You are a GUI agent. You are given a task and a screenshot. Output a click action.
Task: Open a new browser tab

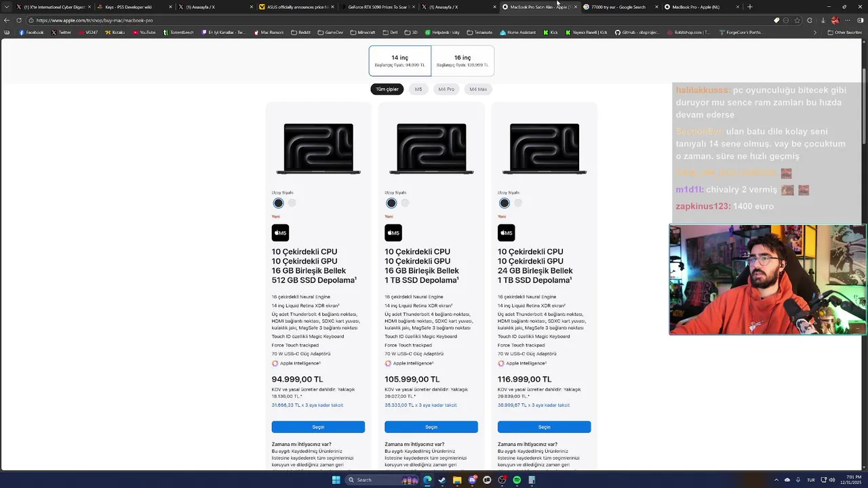click(x=749, y=7)
